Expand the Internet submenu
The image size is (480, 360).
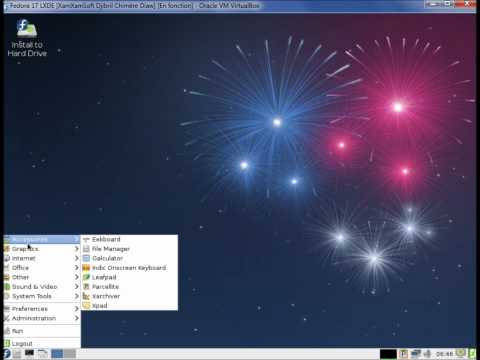click(x=42, y=258)
